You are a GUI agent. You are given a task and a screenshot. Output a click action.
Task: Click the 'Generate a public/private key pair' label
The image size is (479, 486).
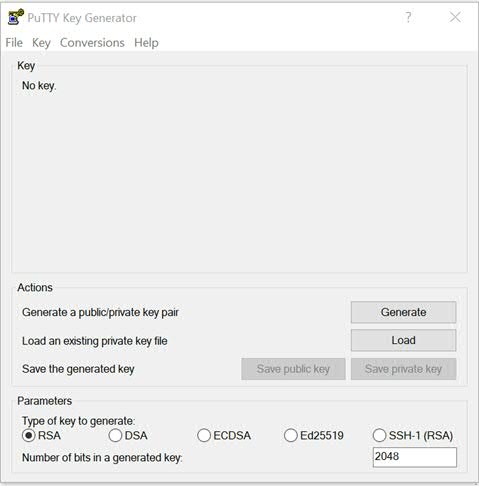coord(100,312)
